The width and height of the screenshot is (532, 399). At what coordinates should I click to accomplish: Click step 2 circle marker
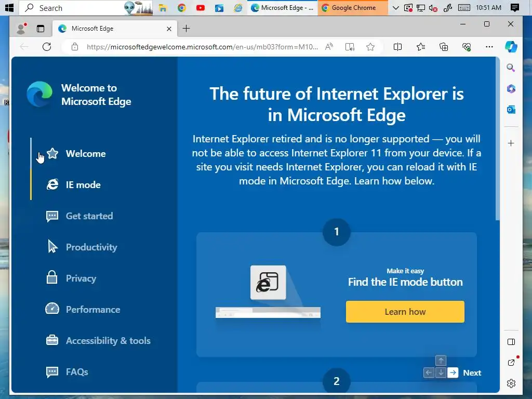click(336, 381)
